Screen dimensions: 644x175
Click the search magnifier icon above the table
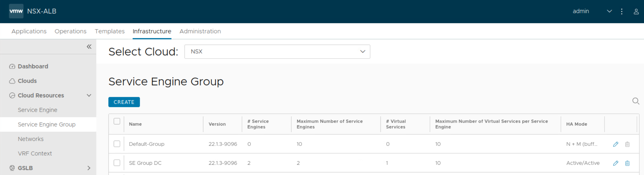coord(635,101)
